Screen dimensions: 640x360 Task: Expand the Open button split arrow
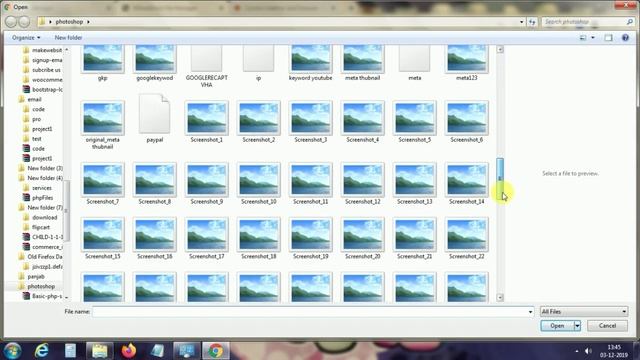click(x=577, y=326)
